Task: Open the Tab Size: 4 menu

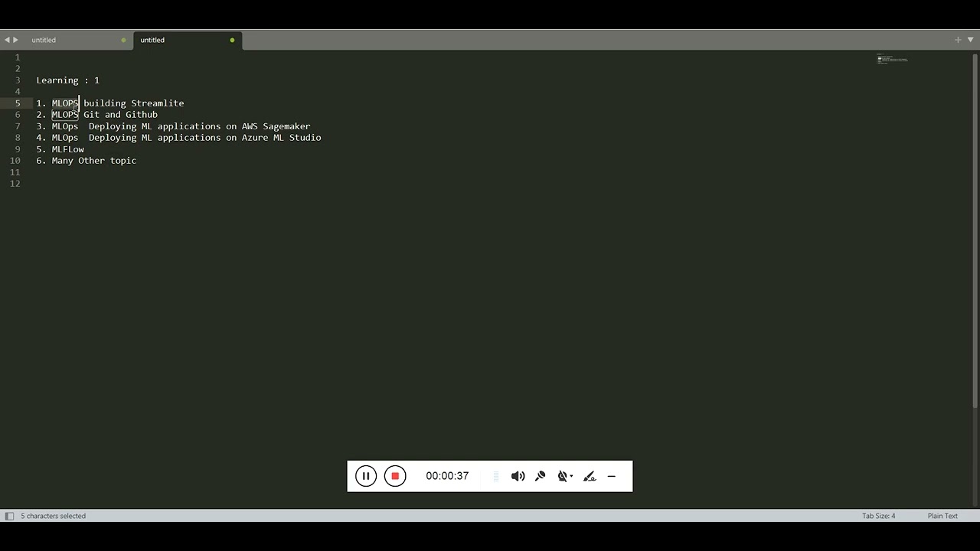Action: pos(878,516)
